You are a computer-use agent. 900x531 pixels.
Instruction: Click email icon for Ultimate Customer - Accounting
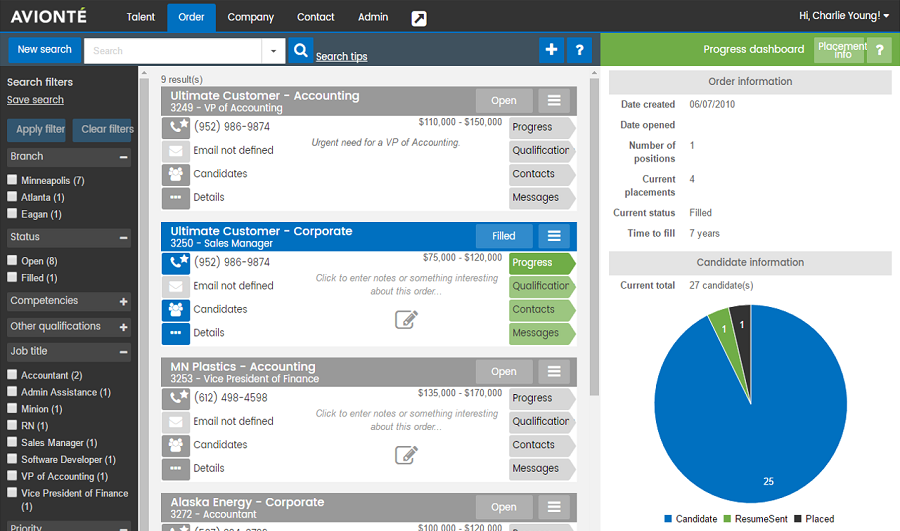coord(176,150)
